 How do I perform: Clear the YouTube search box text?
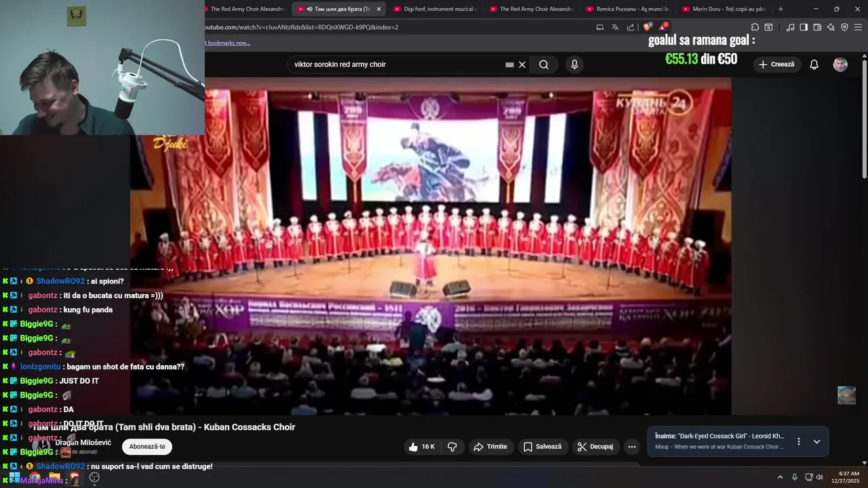(x=522, y=64)
